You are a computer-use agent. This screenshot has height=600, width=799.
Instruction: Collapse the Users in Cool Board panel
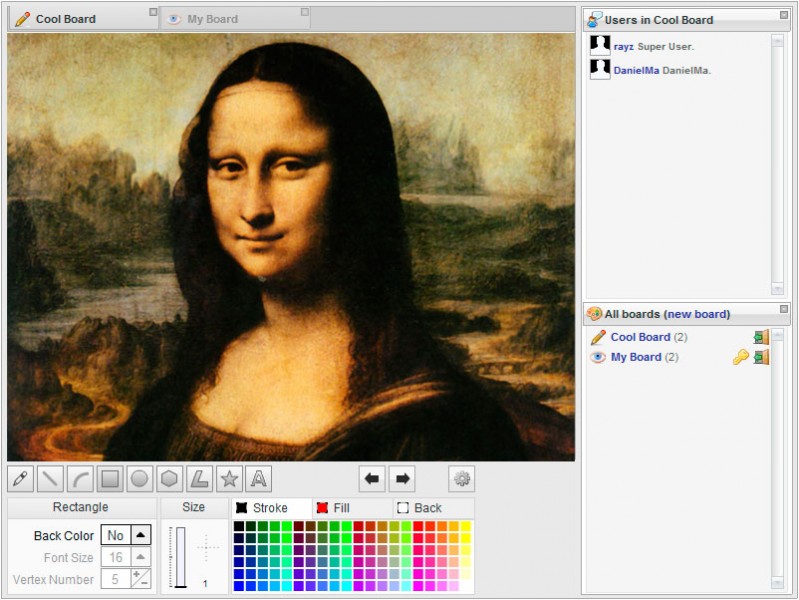[x=784, y=15]
